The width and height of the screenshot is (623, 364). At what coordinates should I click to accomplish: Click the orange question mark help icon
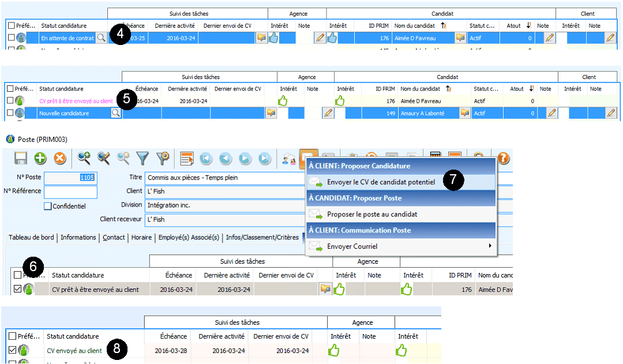(x=503, y=158)
